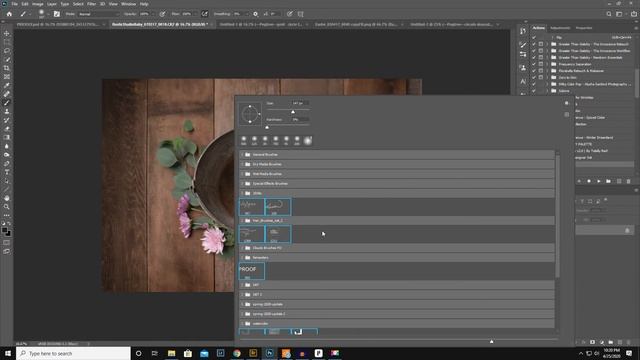Select the Gradient tool

[x=7, y=137]
